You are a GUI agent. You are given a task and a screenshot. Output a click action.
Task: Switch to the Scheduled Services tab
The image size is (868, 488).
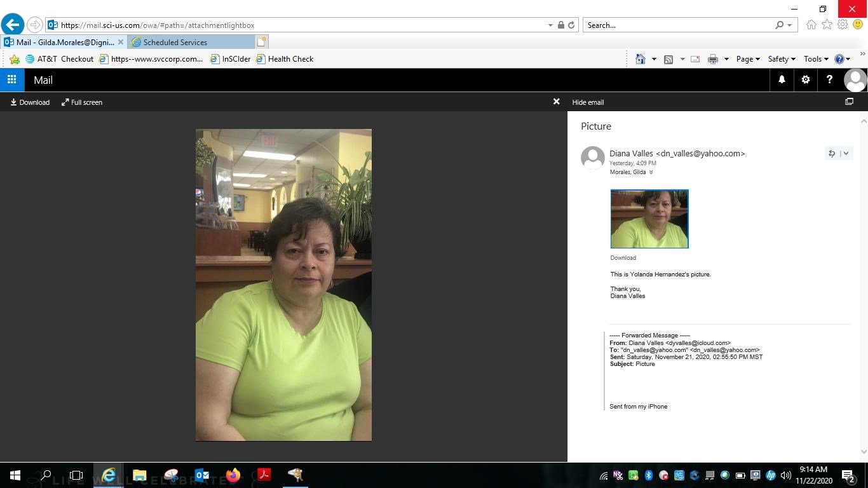[x=175, y=42]
